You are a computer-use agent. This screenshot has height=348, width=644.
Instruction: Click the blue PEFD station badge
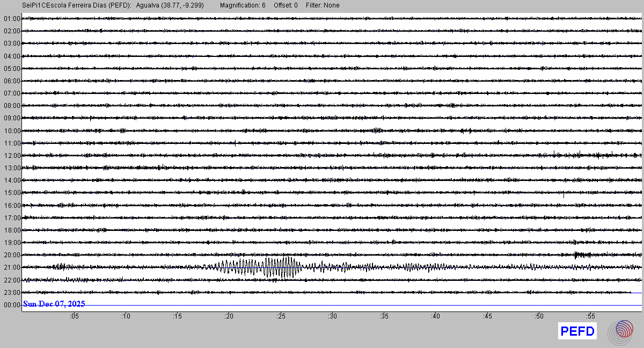(x=577, y=331)
